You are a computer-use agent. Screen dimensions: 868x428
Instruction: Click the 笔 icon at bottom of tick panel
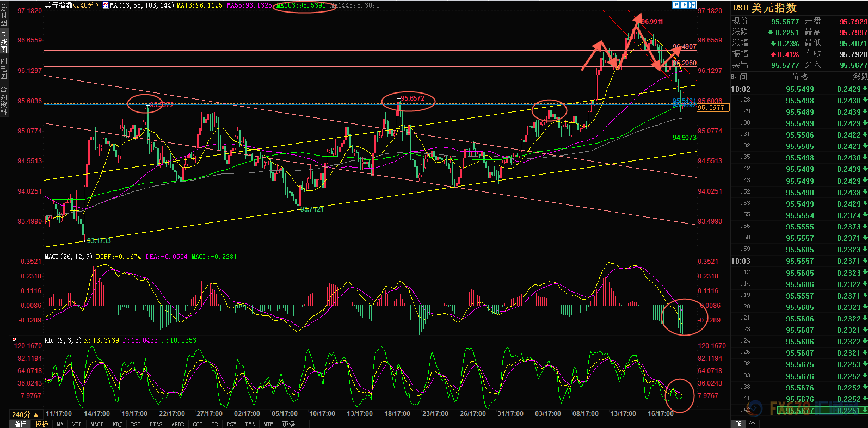tap(738, 424)
